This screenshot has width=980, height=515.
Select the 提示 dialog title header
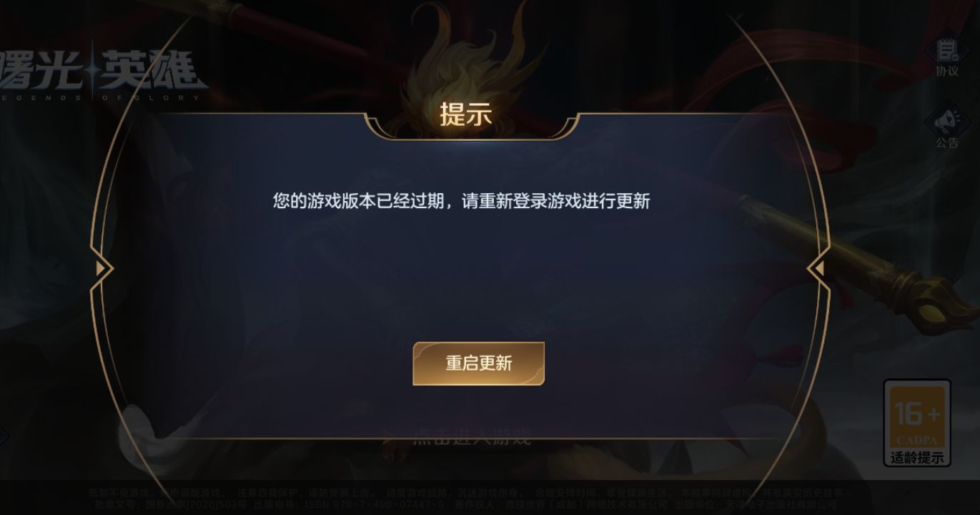[466, 114]
